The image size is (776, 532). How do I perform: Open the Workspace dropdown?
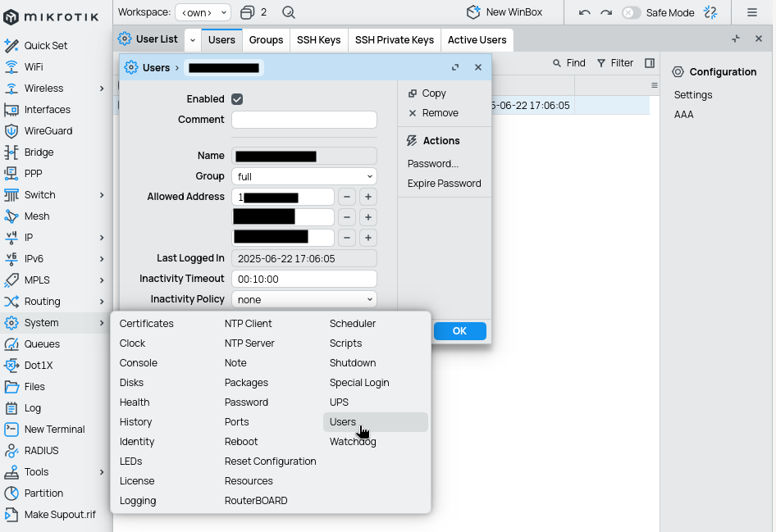coord(203,12)
